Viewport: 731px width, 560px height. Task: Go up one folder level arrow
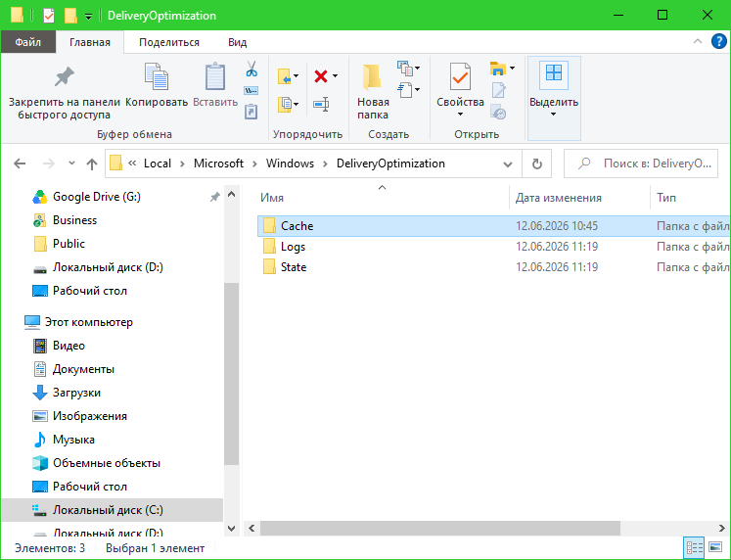pos(92,163)
